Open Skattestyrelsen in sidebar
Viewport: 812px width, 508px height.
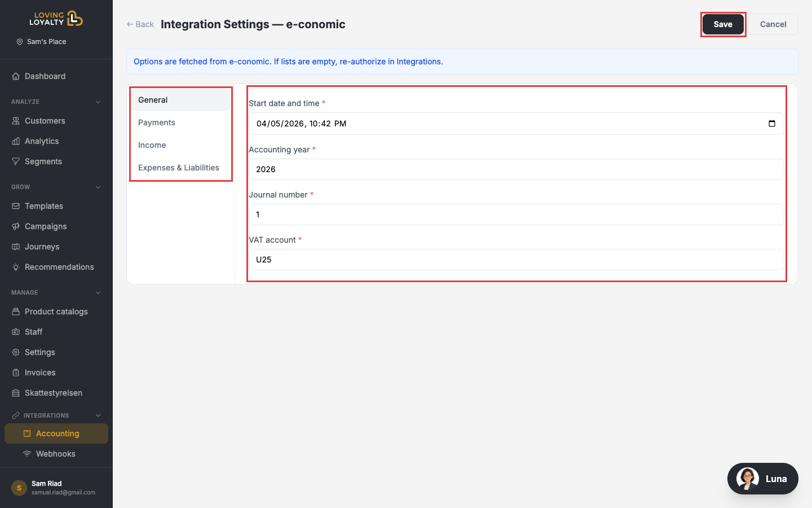56,393
